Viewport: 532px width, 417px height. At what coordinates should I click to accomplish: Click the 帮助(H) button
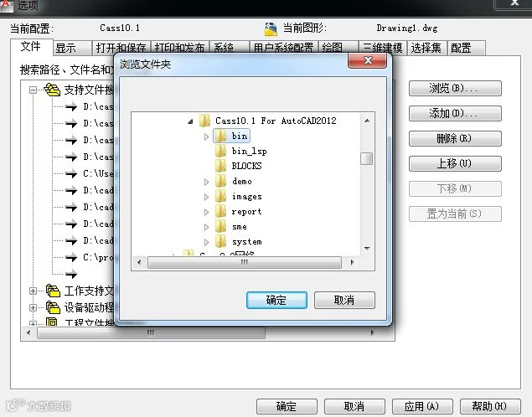tap(490, 406)
